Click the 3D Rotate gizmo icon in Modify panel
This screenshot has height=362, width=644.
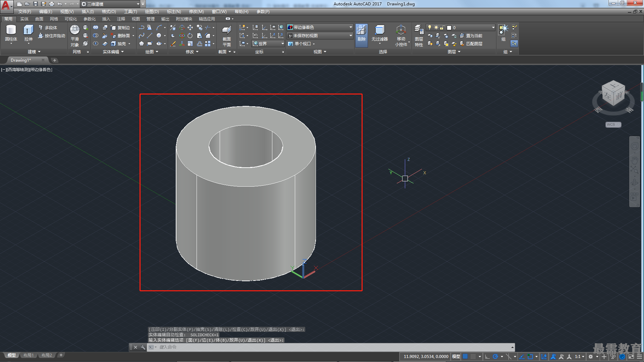pyautogui.click(x=182, y=36)
